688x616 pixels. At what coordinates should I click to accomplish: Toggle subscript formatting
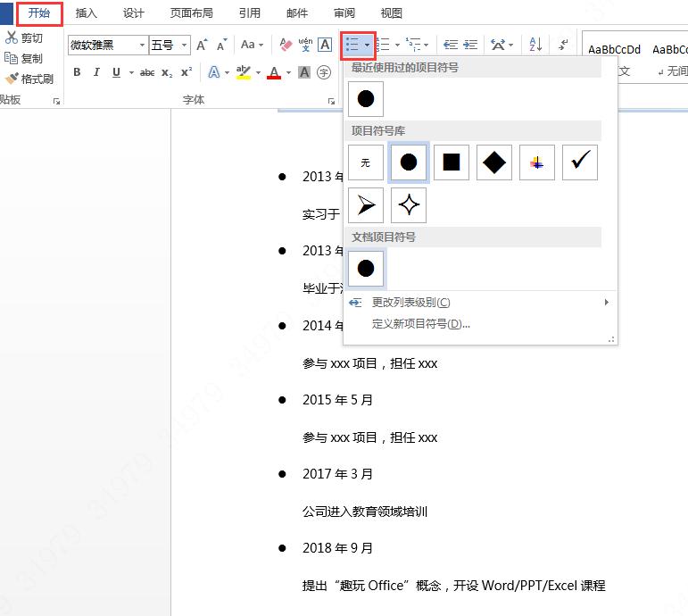167,72
